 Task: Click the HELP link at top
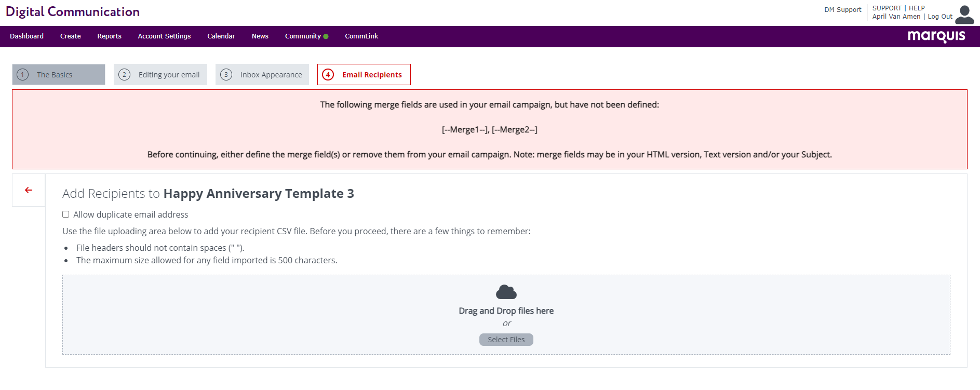pyautogui.click(x=917, y=8)
